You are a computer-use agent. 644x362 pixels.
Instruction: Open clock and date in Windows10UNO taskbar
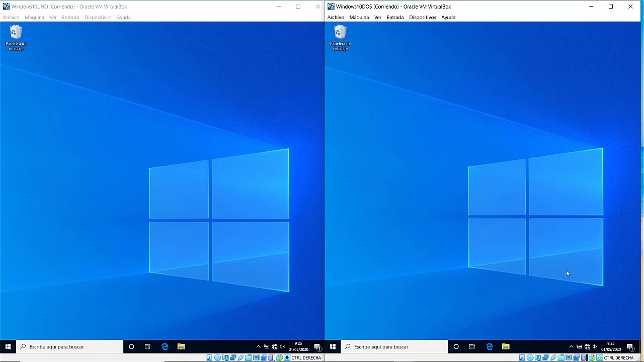pos(298,346)
